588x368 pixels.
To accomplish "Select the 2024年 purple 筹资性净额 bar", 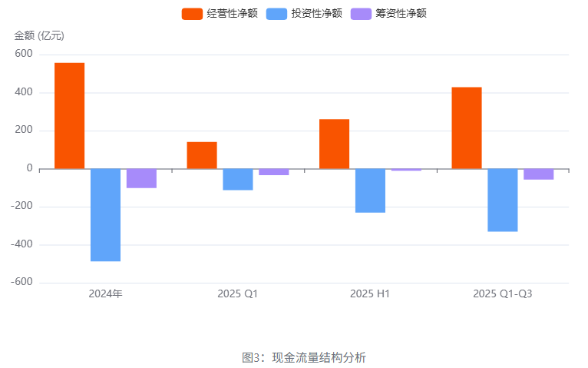I will (141, 178).
